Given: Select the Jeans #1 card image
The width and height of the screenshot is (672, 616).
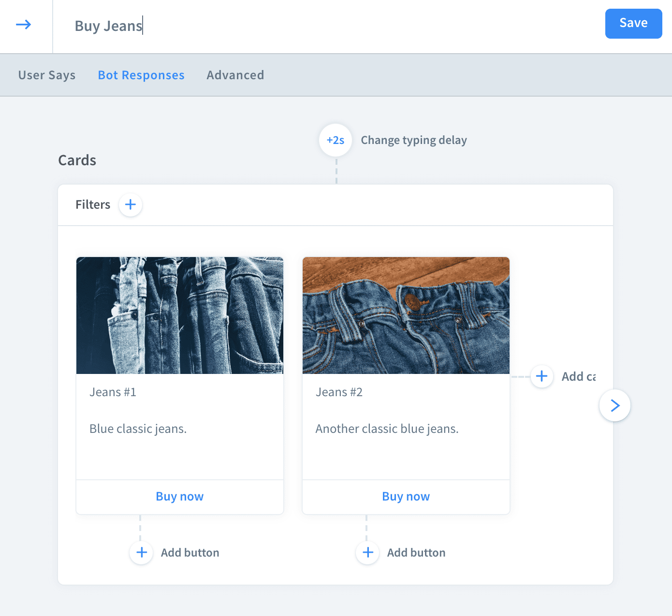Looking at the screenshot, I should [x=180, y=315].
